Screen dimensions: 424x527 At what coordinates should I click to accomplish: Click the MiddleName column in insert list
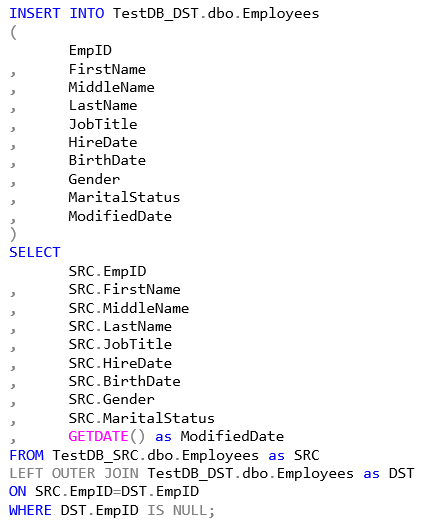pos(112,87)
